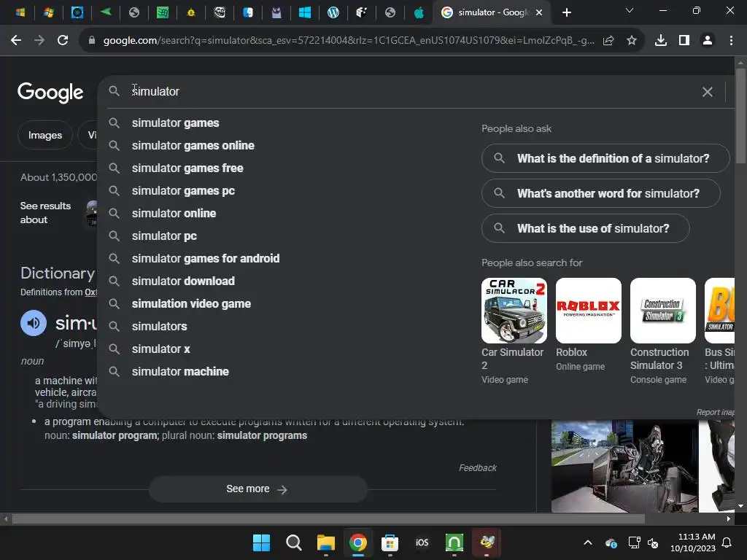Clear the search box with the X
Viewport: 747px width, 560px height.
click(708, 91)
